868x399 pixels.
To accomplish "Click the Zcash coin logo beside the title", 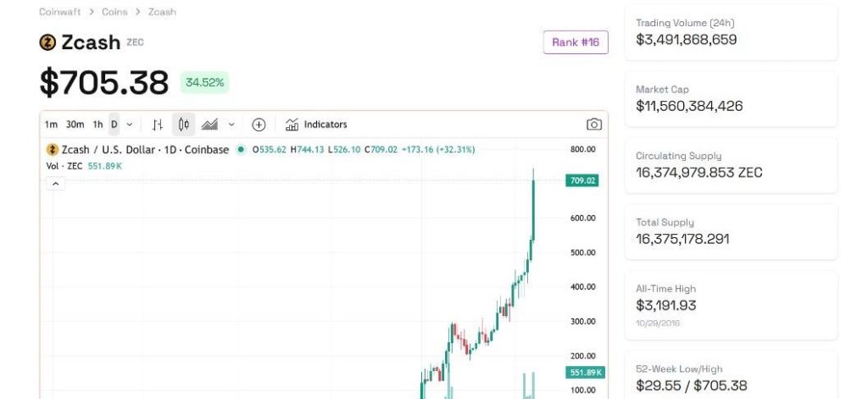I will pyautogui.click(x=47, y=42).
